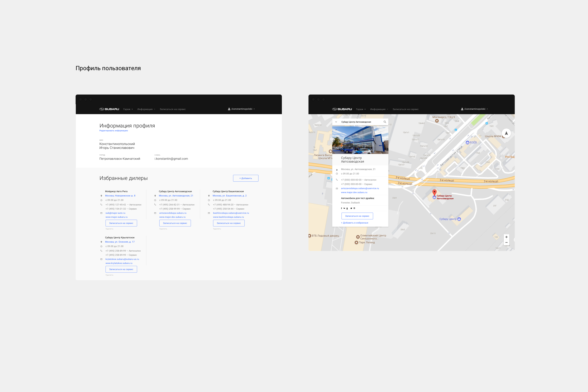
Task: Open i.konstantinopolski user menu in profile window
Action: pos(241,109)
